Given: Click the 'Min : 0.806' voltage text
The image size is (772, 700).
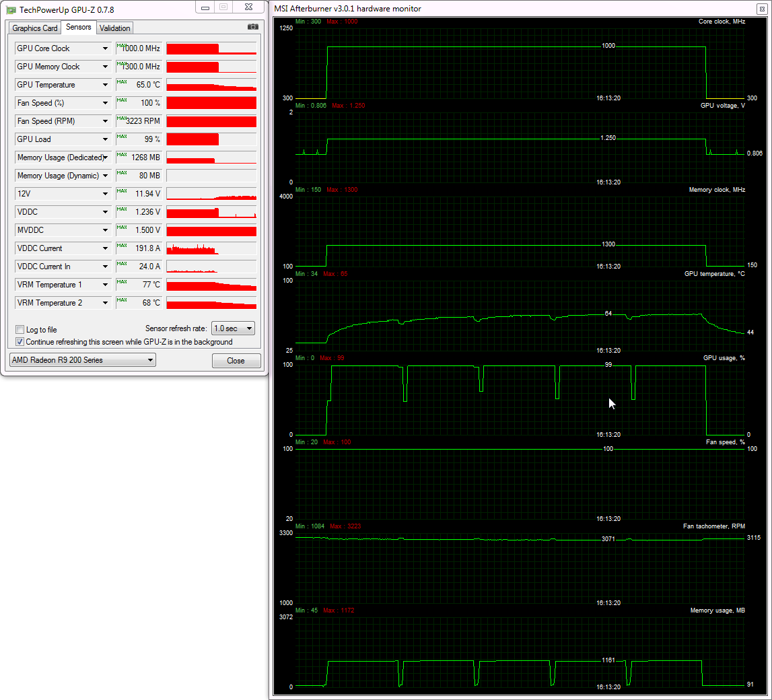Looking at the screenshot, I should click(311, 106).
